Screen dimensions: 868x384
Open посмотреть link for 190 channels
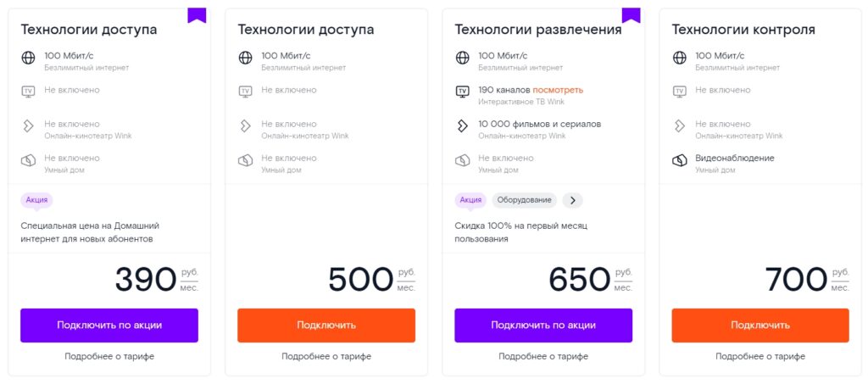click(x=558, y=90)
